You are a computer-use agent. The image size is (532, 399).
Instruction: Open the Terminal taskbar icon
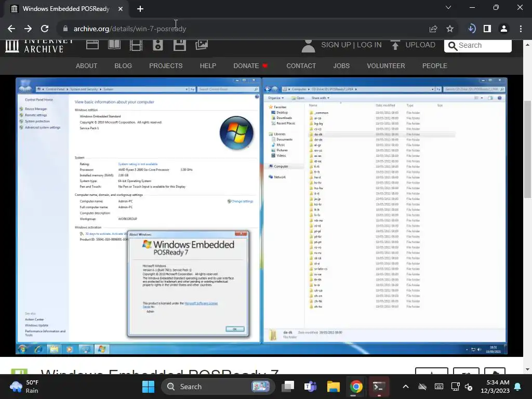click(x=378, y=387)
